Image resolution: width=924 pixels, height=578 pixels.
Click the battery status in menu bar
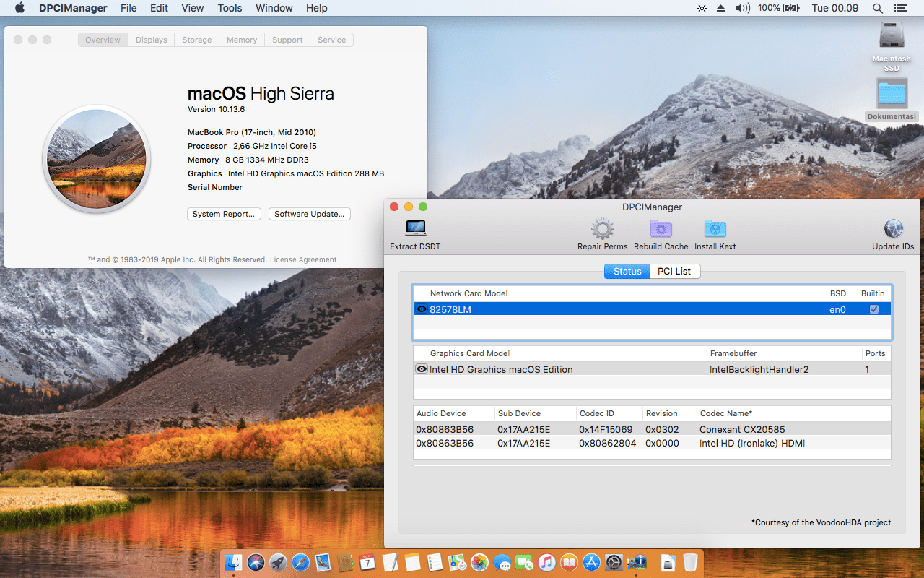point(779,8)
